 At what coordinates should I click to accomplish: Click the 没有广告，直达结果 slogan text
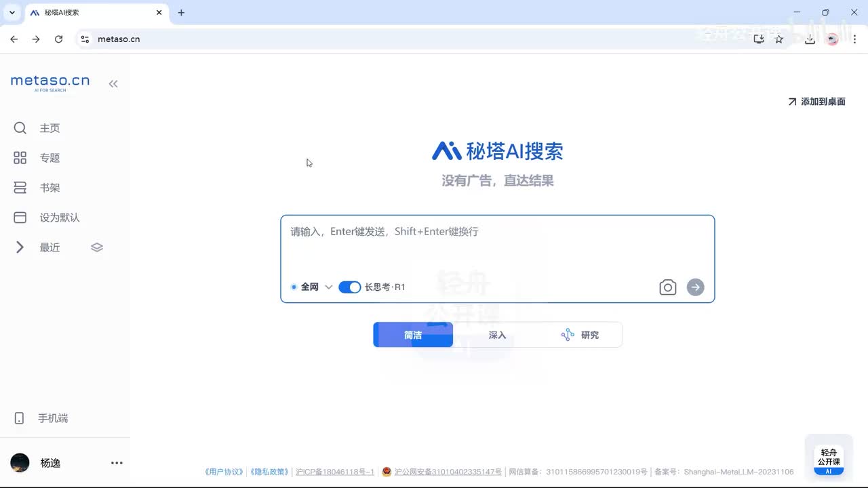[x=498, y=181]
